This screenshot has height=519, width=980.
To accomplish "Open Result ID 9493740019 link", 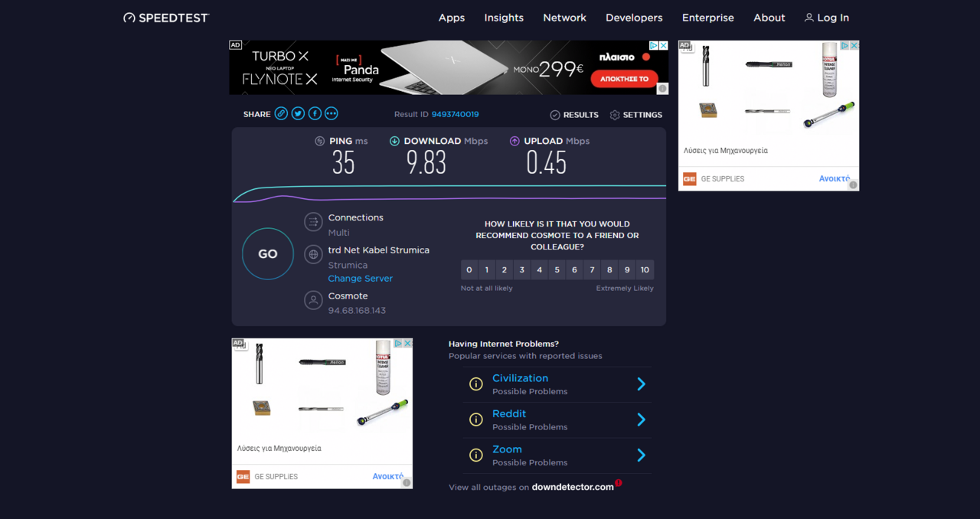I will 455,114.
